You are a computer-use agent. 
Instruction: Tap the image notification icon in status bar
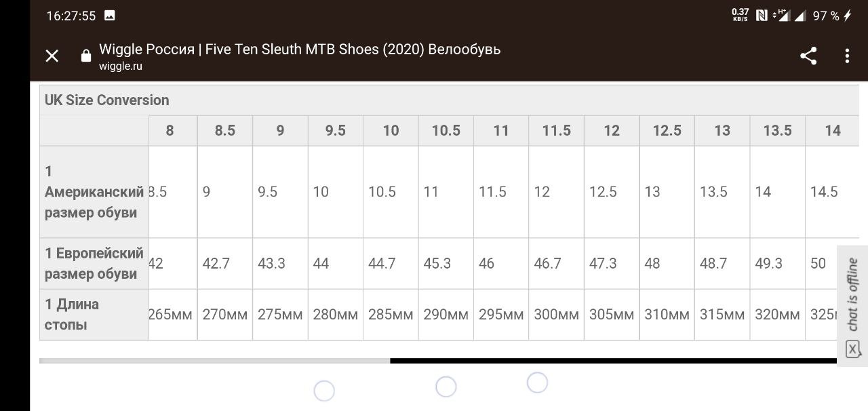[110, 16]
